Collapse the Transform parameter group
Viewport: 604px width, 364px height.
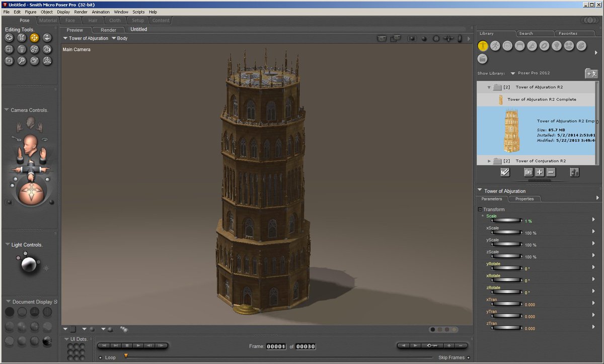tap(480, 209)
